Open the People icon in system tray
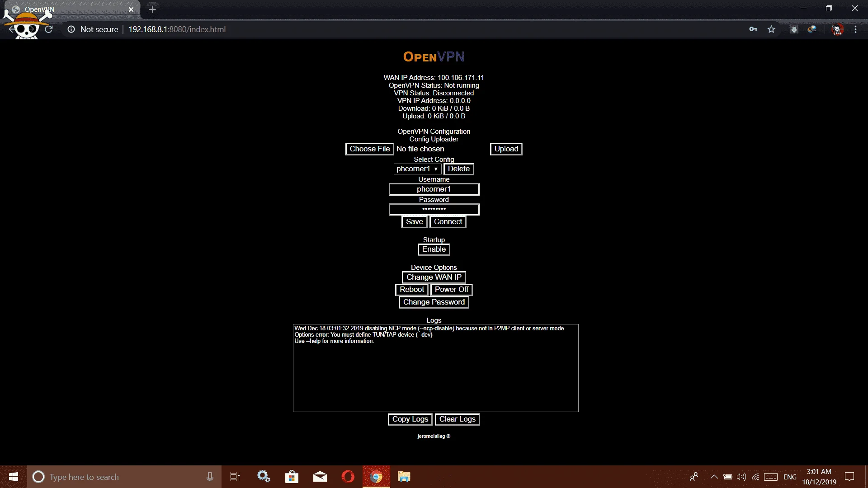This screenshot has height=488, width=868. [x=694, y=477]
